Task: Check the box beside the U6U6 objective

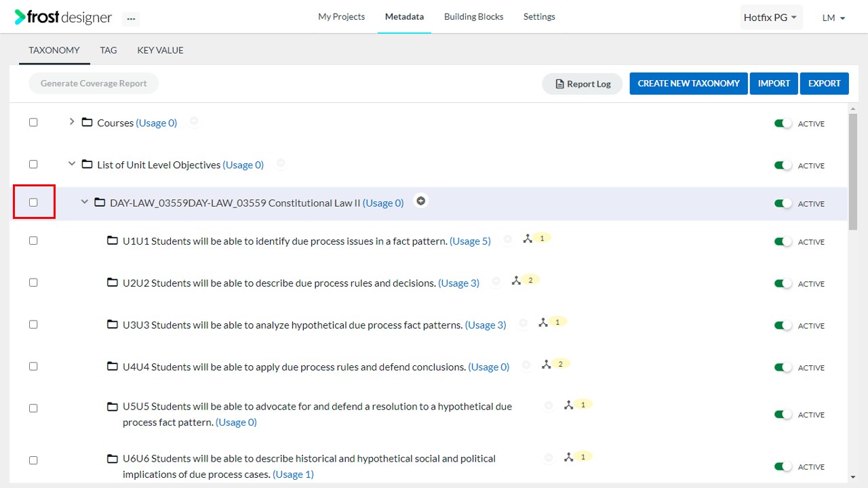Action: point(33,461)
